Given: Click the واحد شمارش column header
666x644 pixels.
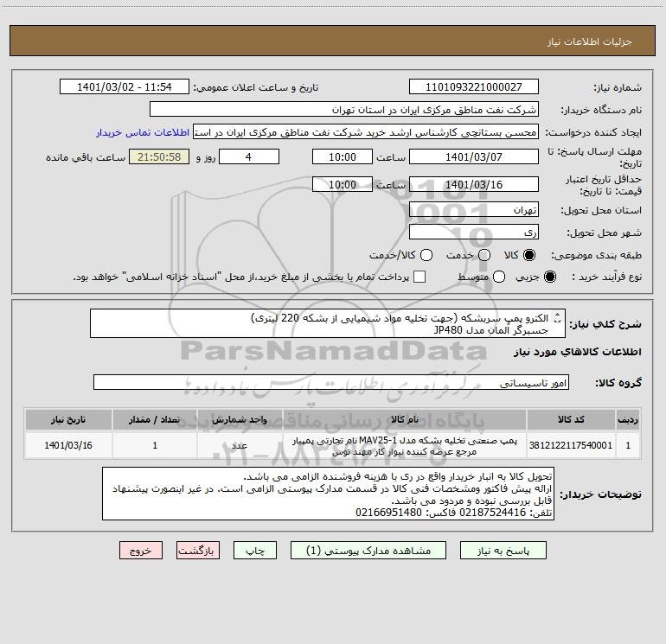Looking at the screenshot, I should coord(240,419).
